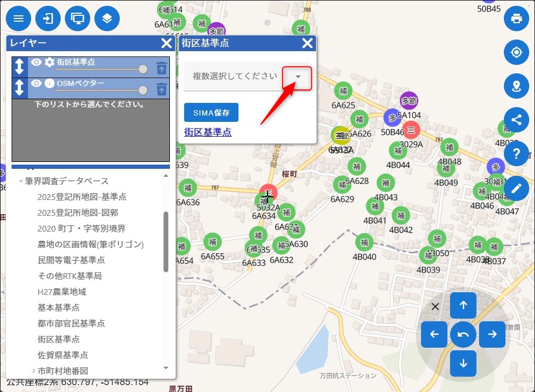Image resolution: width=535 pixels, height=392 pixels.
Task: Open the layers stack button
Action: tap(107, 19)
